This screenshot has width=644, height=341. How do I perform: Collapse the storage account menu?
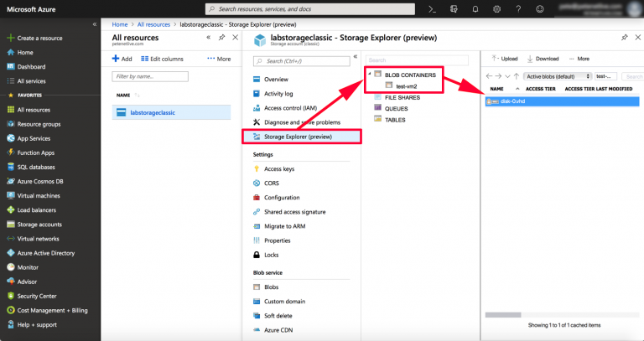[356, 57]
